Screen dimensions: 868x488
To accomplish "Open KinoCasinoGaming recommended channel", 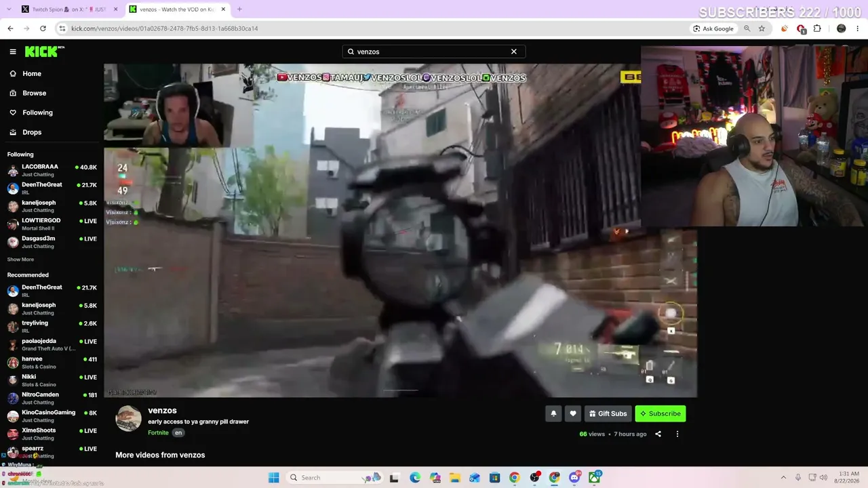I will point(52,416).
